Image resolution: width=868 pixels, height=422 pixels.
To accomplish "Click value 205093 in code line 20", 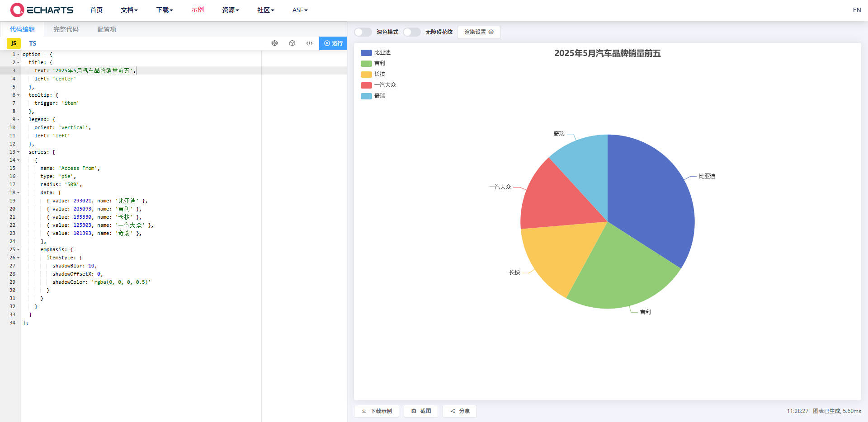I will [82, 209].
